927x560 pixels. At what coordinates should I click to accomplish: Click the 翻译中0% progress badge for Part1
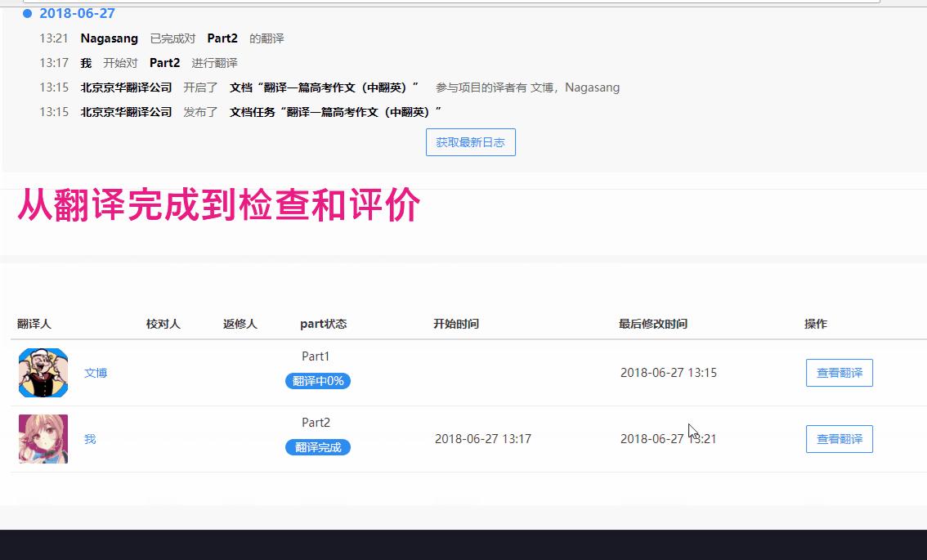[x=316, y=381]
